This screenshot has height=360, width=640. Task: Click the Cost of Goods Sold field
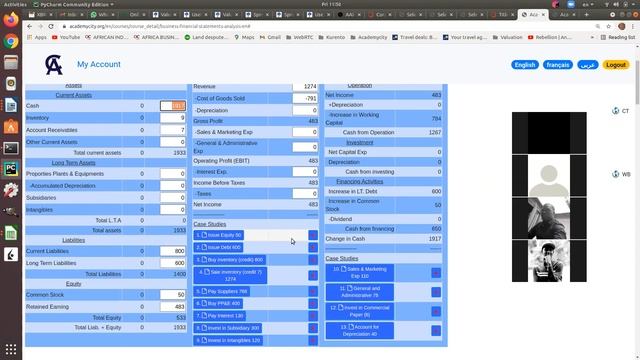[x=305, y=98]
